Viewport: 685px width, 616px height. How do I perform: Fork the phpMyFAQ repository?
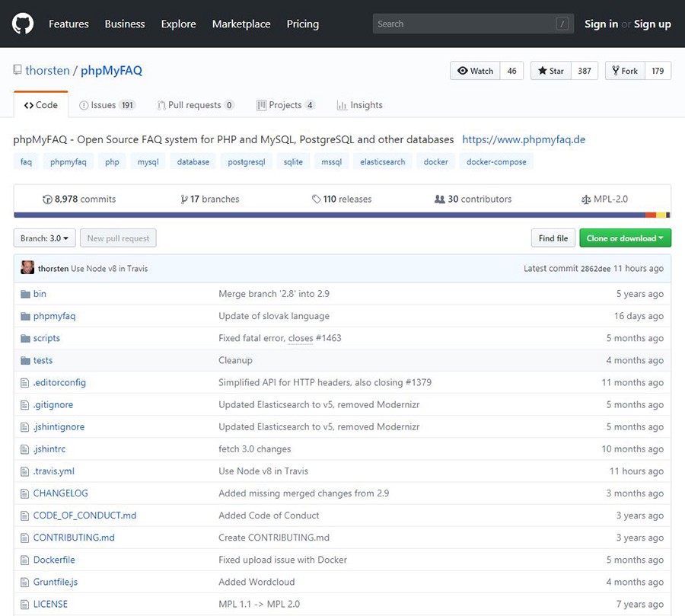click(624, 71)
